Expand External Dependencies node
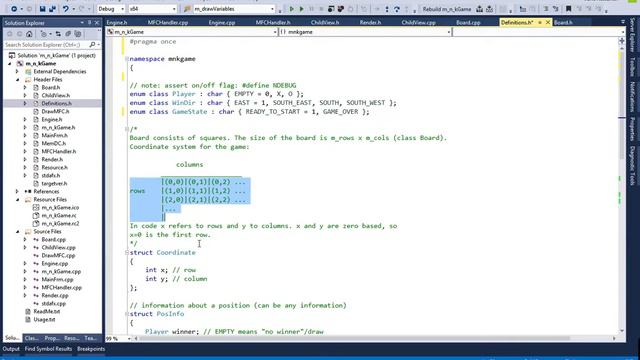Viewport: 640px width, 360px height. 17,71
